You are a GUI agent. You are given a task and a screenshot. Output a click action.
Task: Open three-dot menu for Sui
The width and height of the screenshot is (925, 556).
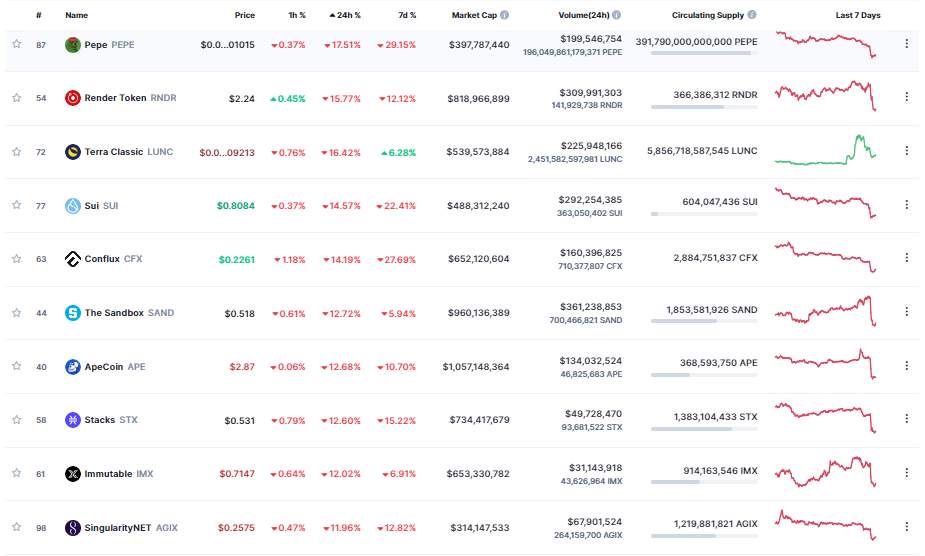pyautogui.click(x=907, y=204)
